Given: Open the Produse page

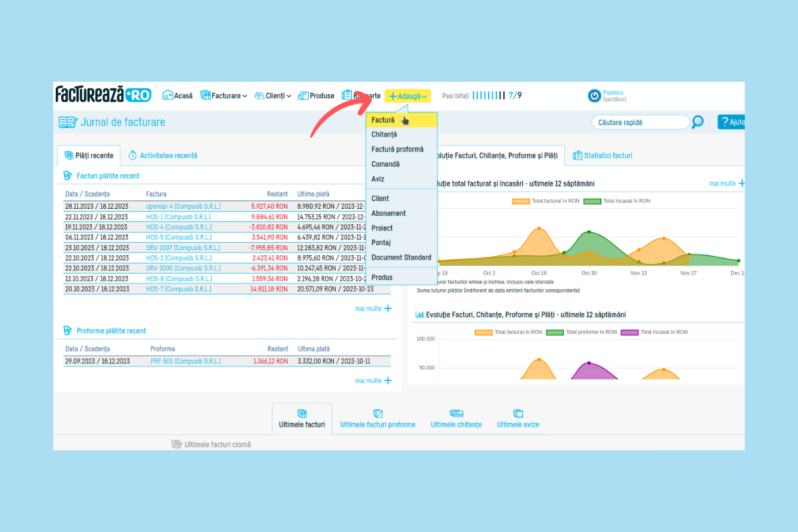Looking at the screenshot, I should [317, 96].
